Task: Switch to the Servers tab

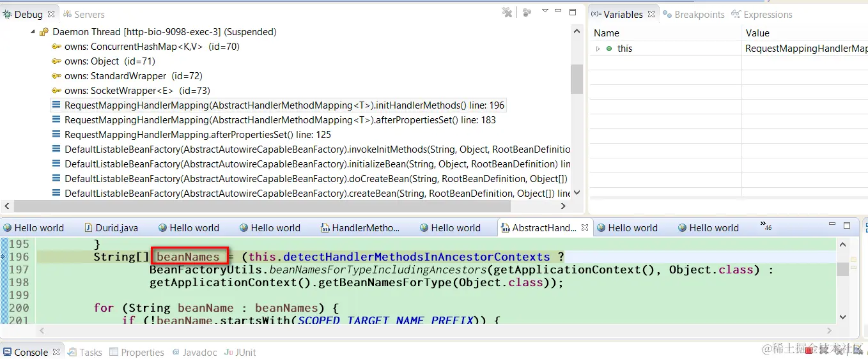Action: click(x=84, y=14)
